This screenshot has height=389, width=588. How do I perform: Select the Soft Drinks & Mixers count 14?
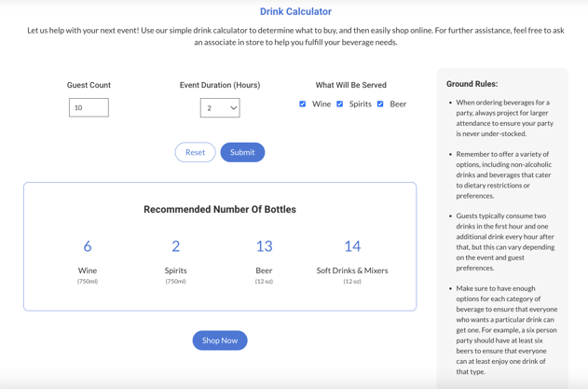tap(352, 246)
